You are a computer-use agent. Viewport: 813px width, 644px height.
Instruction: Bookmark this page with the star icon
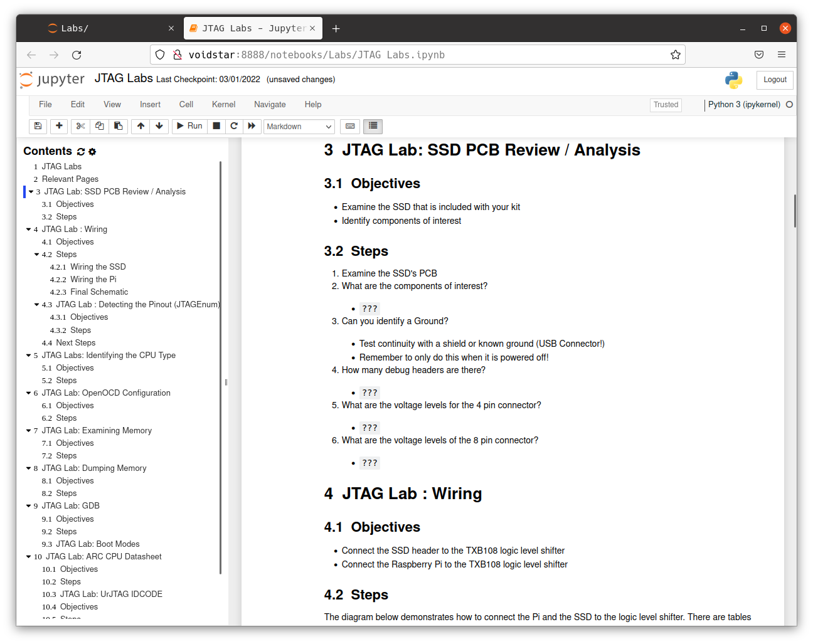click(x=675, y=55)
